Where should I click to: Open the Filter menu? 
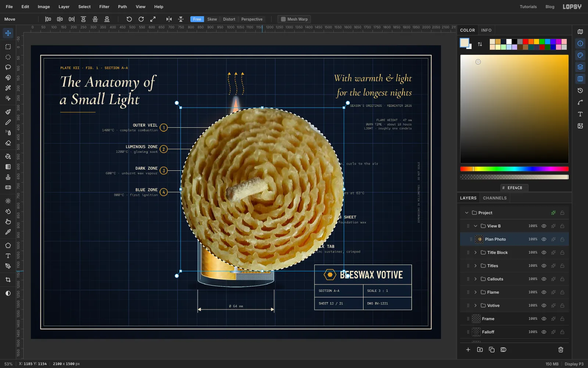(104, 7)
